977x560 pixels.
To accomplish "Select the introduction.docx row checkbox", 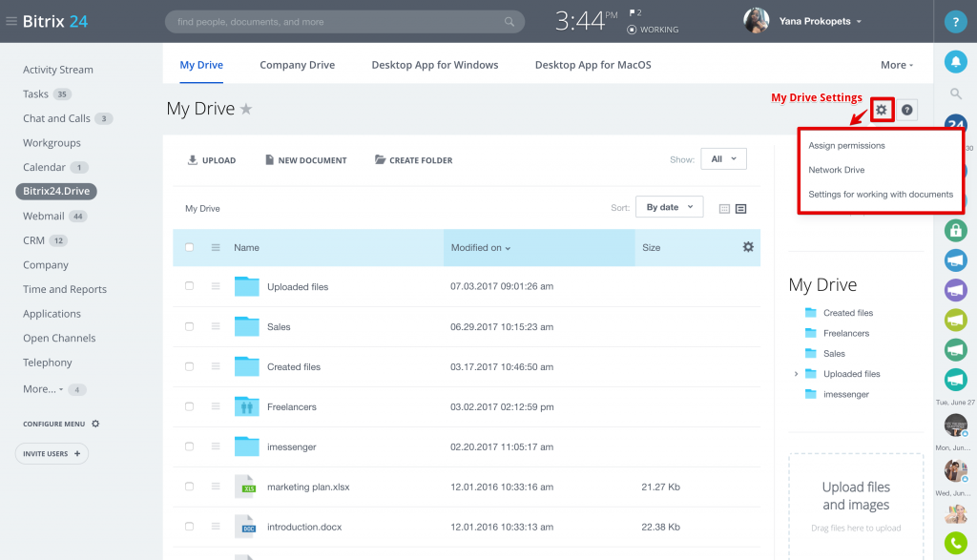I will coord(190,527).
